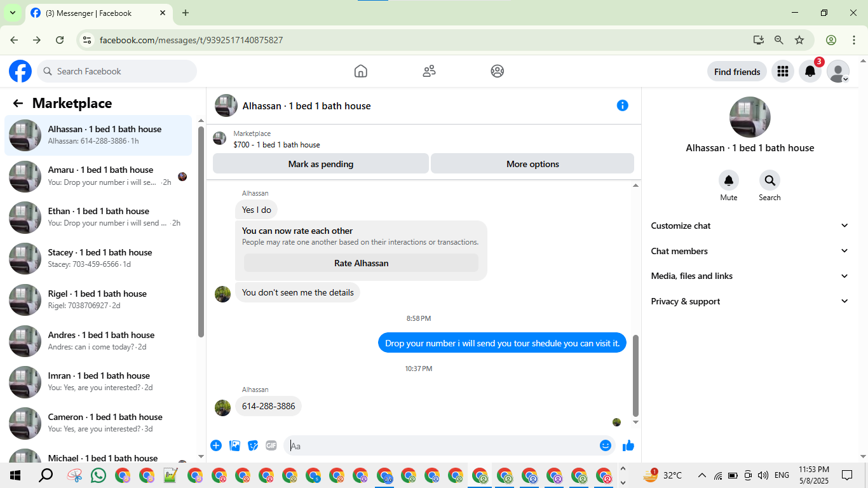
Task: Send a thumbs-up like
Action: click(x=628, y=445)
